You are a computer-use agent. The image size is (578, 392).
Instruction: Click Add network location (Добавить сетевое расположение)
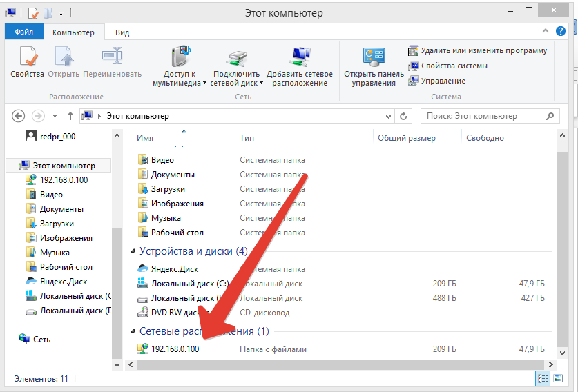tap(300, 67)
